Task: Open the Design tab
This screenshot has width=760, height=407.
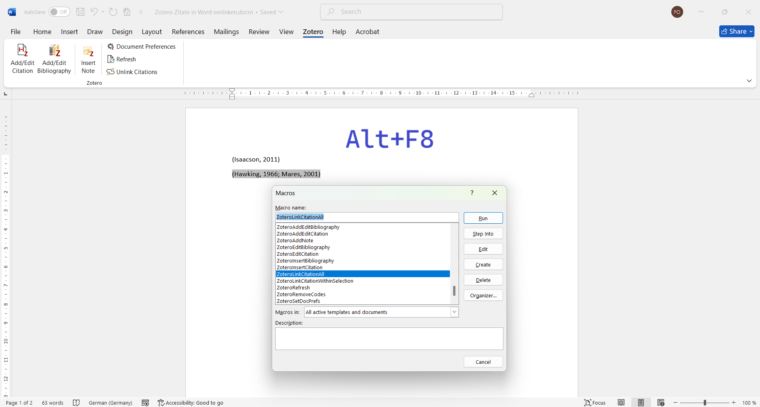Action: 122,31
